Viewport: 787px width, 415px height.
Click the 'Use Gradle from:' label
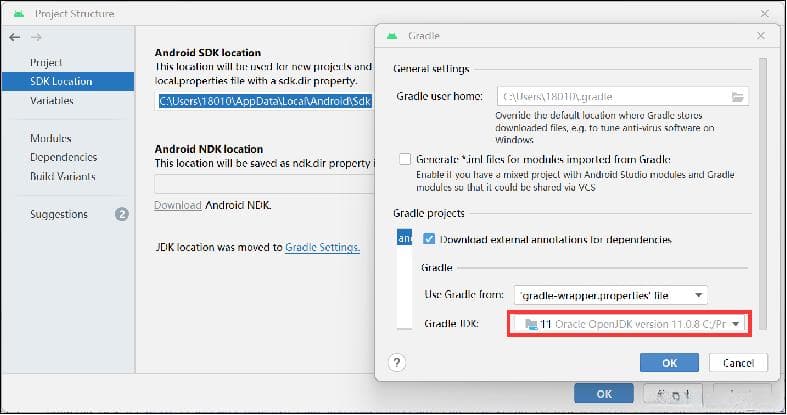464,295
